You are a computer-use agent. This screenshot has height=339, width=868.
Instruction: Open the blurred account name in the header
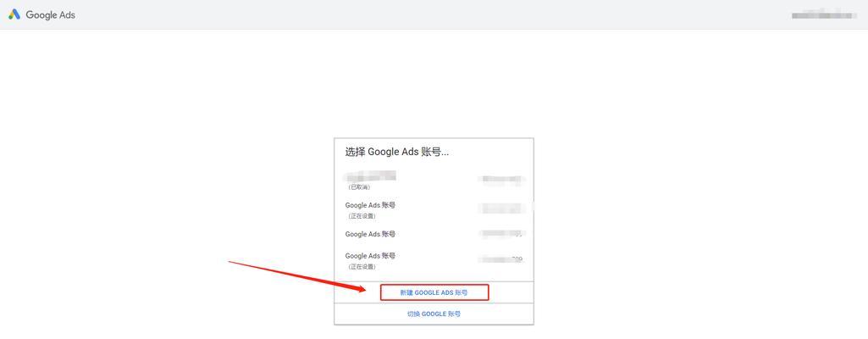coord(825,15)
